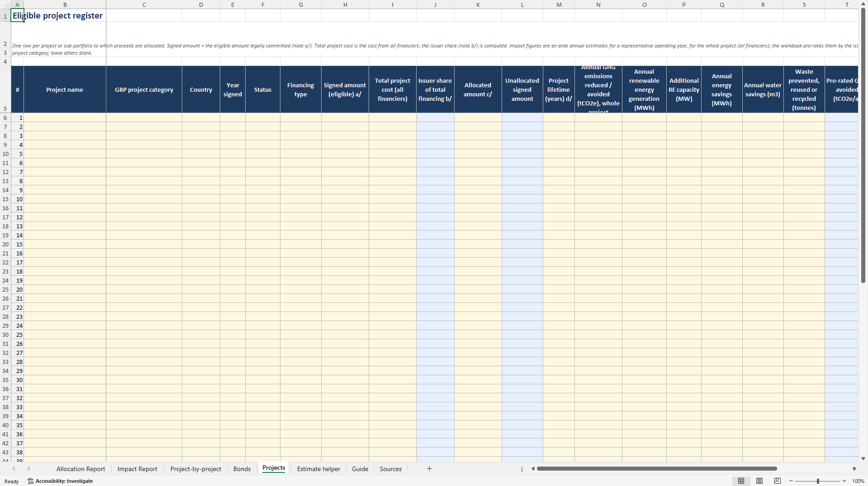Open the Project-by-project sheet tab

click(195, 469)
